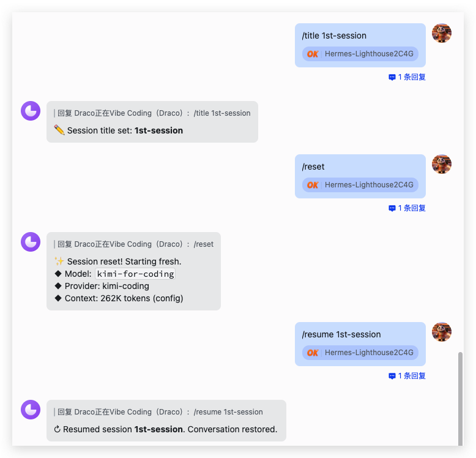The image size is (476, 458).
Task: Click the orange OK icon under /resume 1st-session
Action: 313,353
